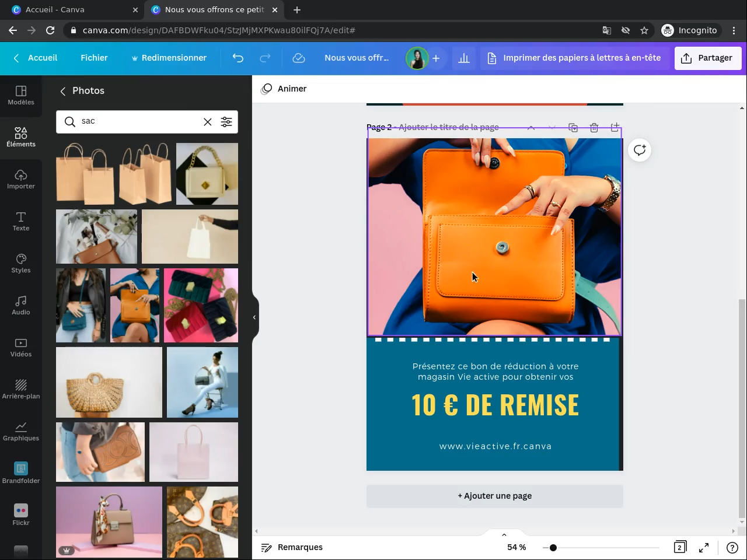747x560 pixels.
Task: Open the Redimensionner menu
Action: 169,58
